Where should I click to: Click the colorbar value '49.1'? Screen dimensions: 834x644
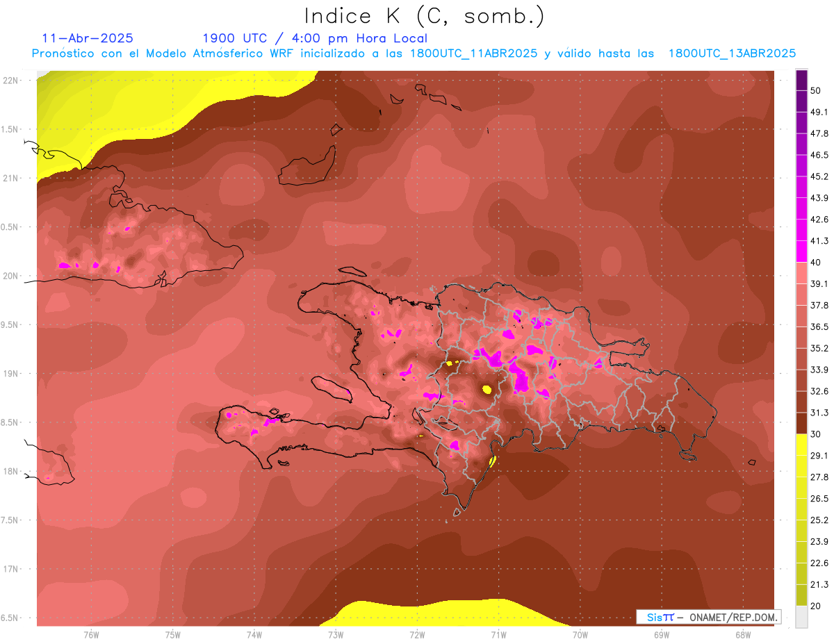[x=819, y=112]
